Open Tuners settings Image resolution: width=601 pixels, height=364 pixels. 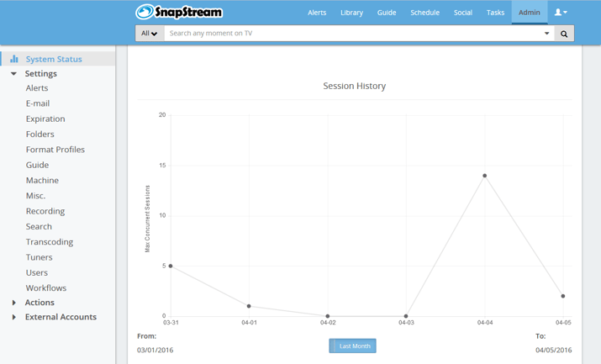pyautogui.click(x=39, y=257)
